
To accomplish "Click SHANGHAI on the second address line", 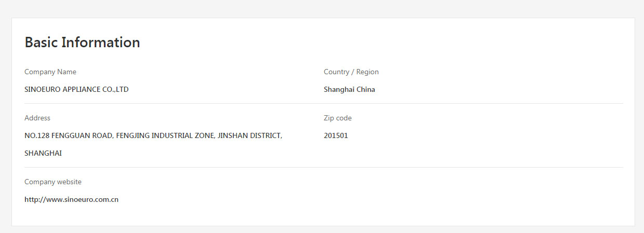I will coord(43,153).
